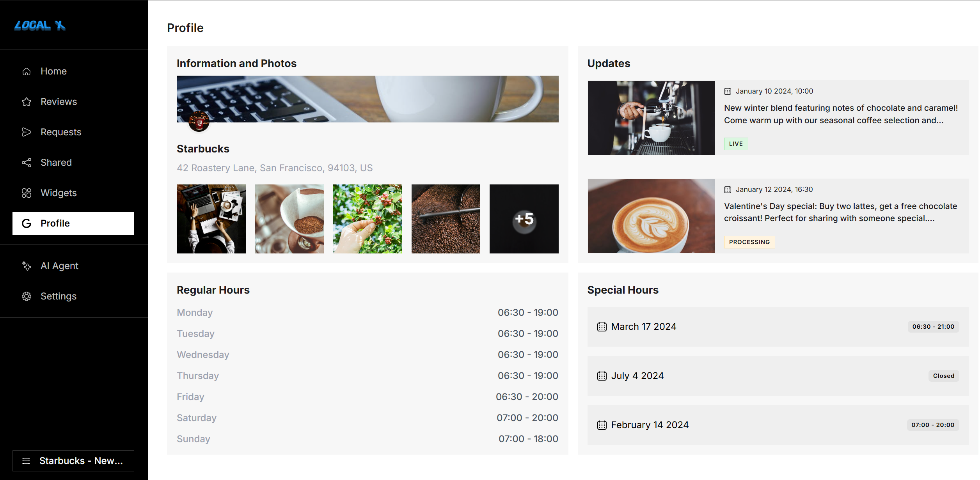The width and height of the screenshot is (980, 480).
Task: Open the coffee cherries photo thumbnail
Action: point(367,219)
